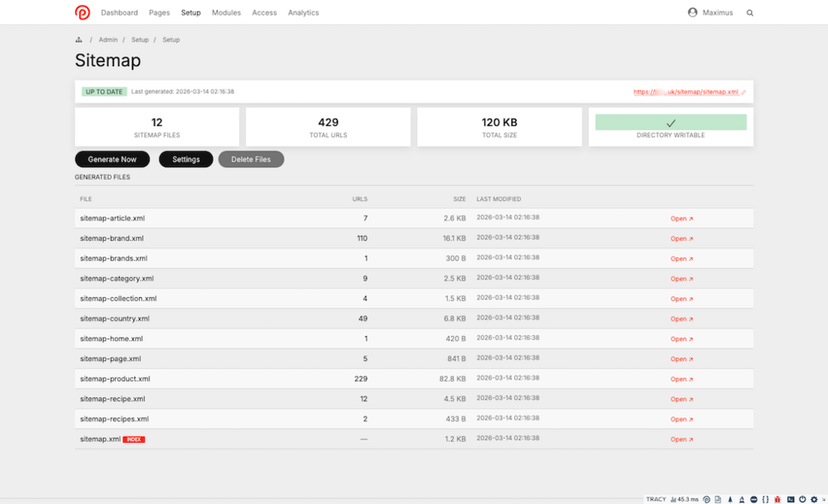Click the Delete Files button
828x504 pixels.
point(251,159)
